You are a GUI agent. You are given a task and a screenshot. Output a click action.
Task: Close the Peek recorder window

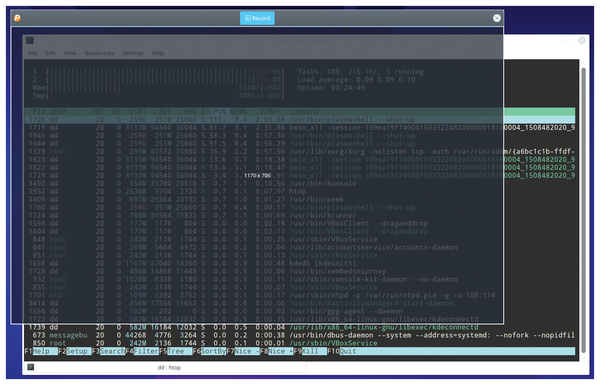(497, 18)
